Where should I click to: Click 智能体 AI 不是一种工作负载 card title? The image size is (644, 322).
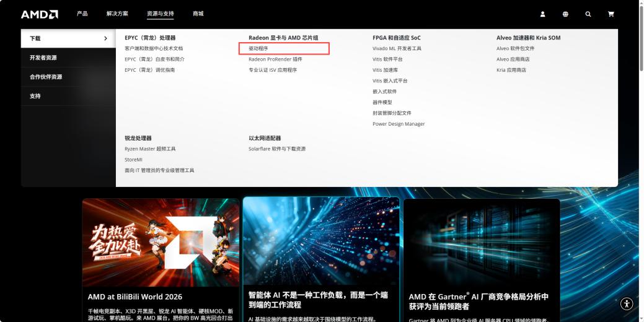tap(319, 300)
